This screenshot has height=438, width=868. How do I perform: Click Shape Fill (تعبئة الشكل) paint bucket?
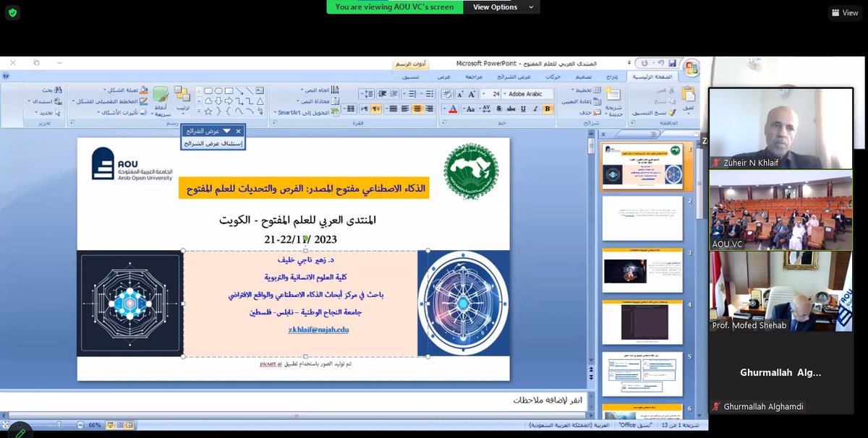point(143,90)
